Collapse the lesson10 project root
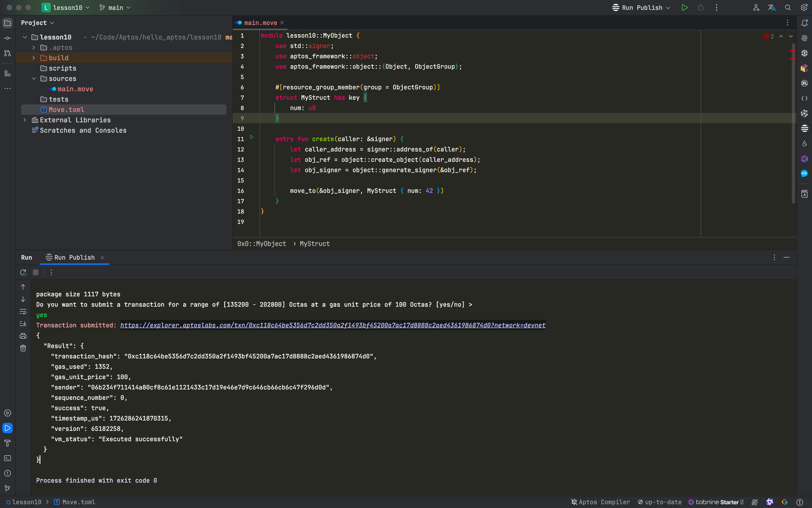 pyautogui.click(x=25, y=37)
